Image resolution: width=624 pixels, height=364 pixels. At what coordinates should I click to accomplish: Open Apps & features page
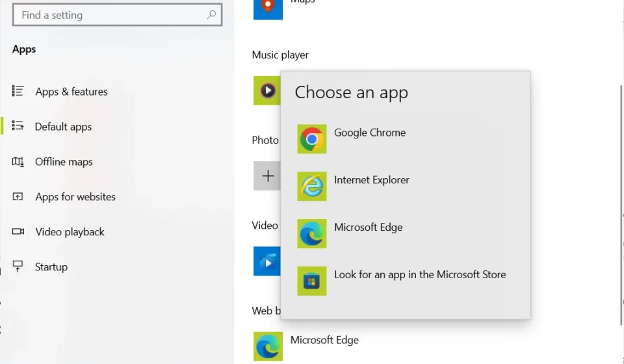tap(71, 92)
